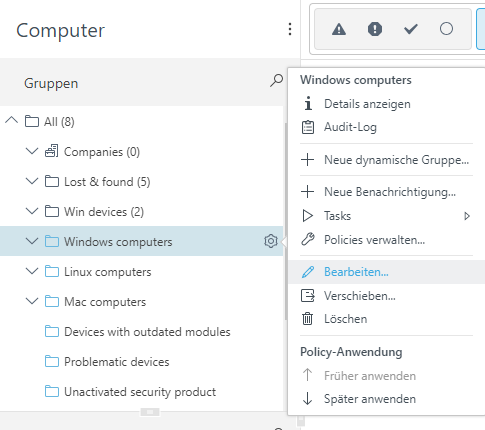Image resolution: width=485 pixels, height=430 pixels.
Task: Click the Audit-Log clipboard icon
Action: (x=308, y=127)
